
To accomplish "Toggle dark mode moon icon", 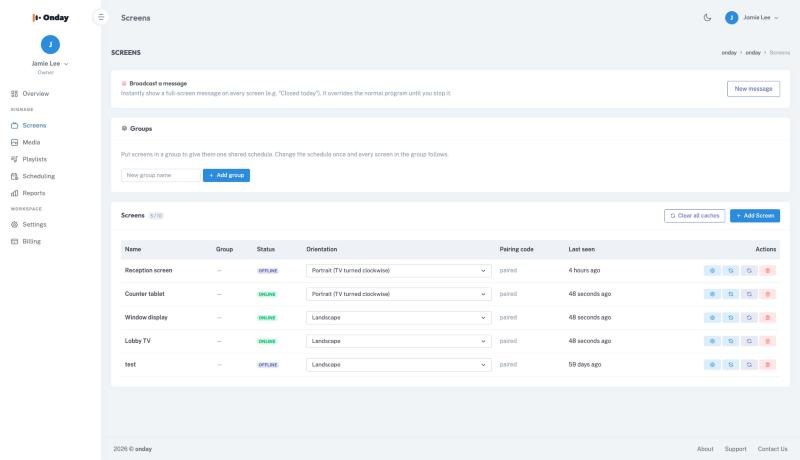I will click(x=707, y=17).
